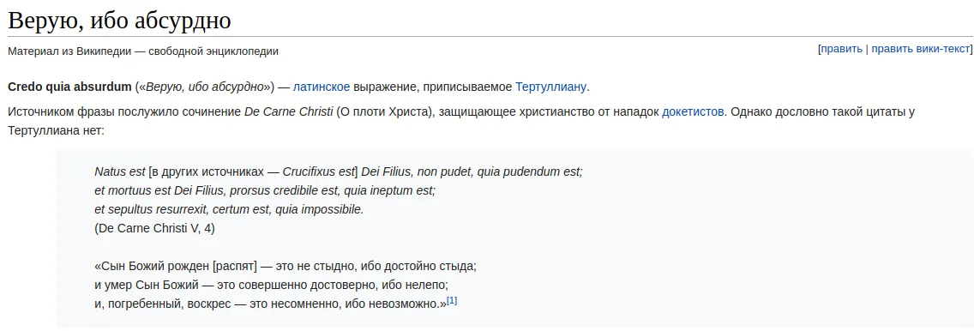
Task: Click the italic «De Carne Christi» title in paragraph
Action: pos(288,112)
